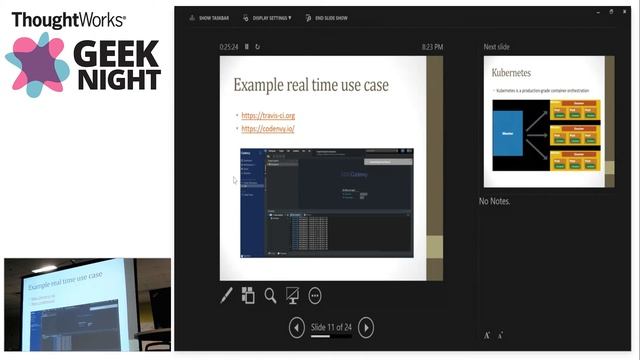Close the presenter view window
Viewport: 640px width, 360px height.
point(624,12)
